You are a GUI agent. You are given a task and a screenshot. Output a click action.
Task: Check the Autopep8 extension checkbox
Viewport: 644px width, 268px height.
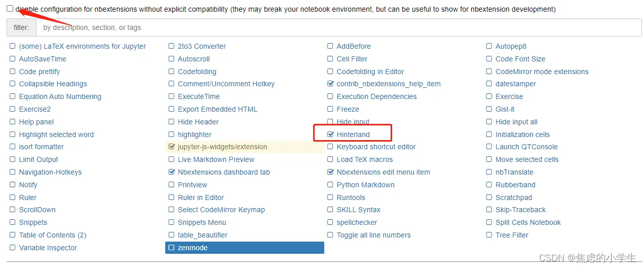pos(489,46)
